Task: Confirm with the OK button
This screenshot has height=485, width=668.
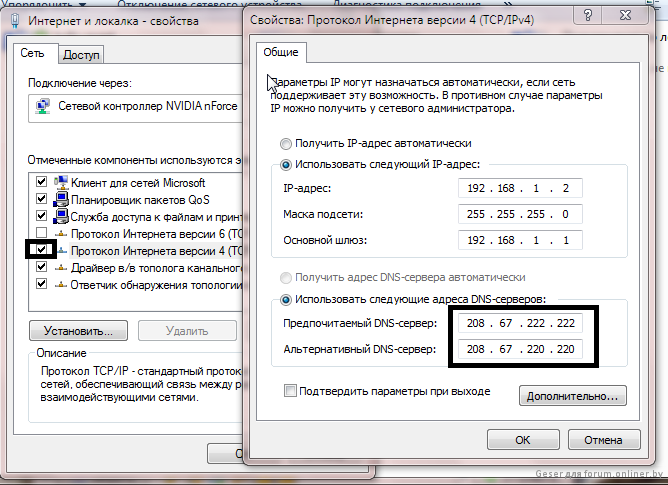Action: click(523, 440)
